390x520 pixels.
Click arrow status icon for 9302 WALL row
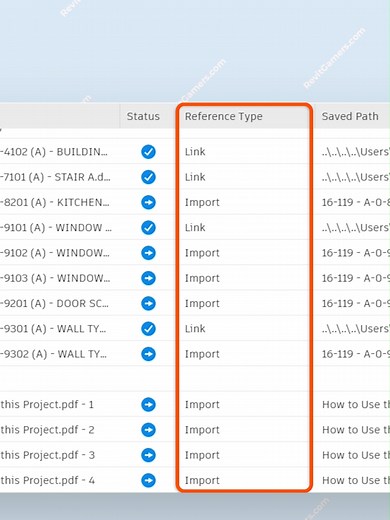point(148,354)
